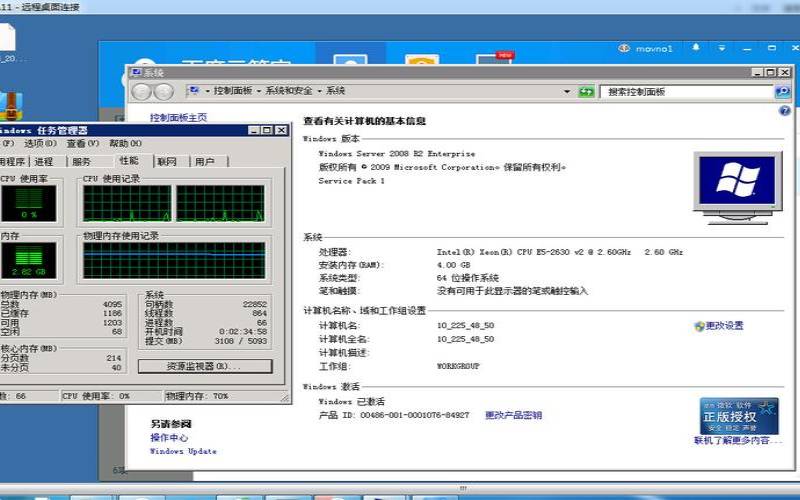The height and width of the screenshot is (500, 800).
Task: Click the back arrow in System window
Action: tap(140, 91)
